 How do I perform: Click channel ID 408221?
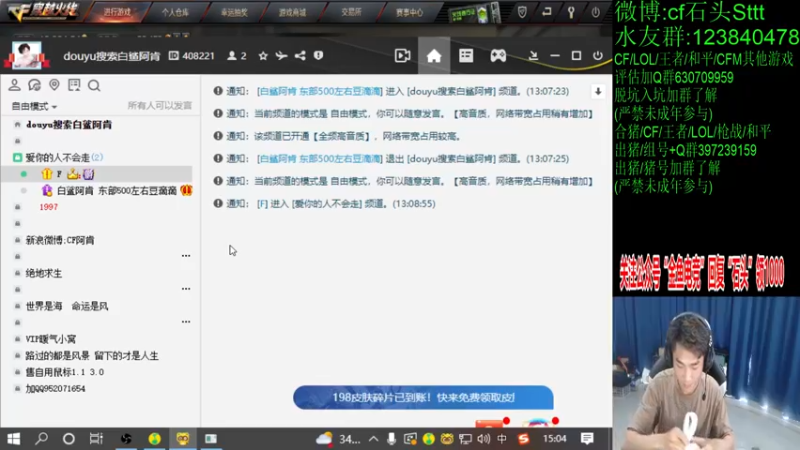click(192, 56)
